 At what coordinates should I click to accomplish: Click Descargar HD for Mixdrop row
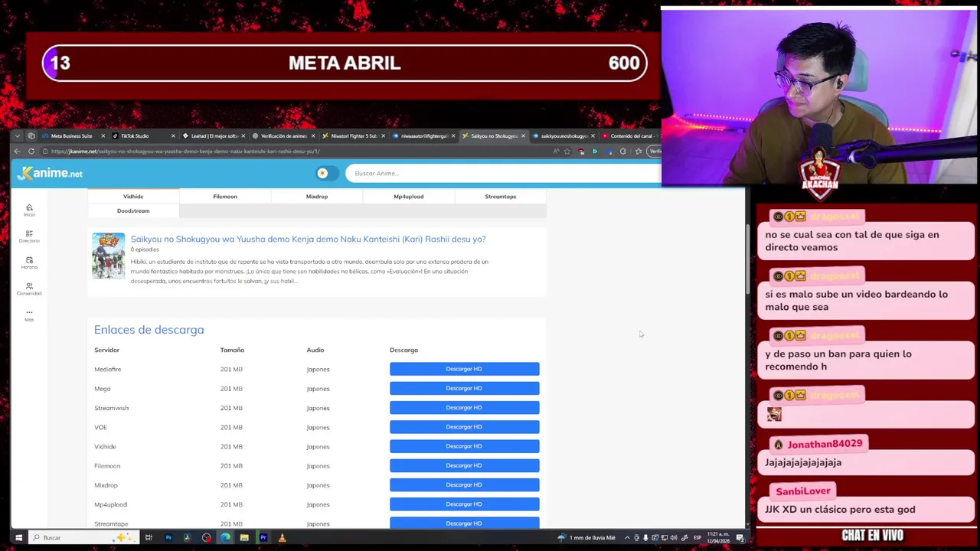click(464, 484)
